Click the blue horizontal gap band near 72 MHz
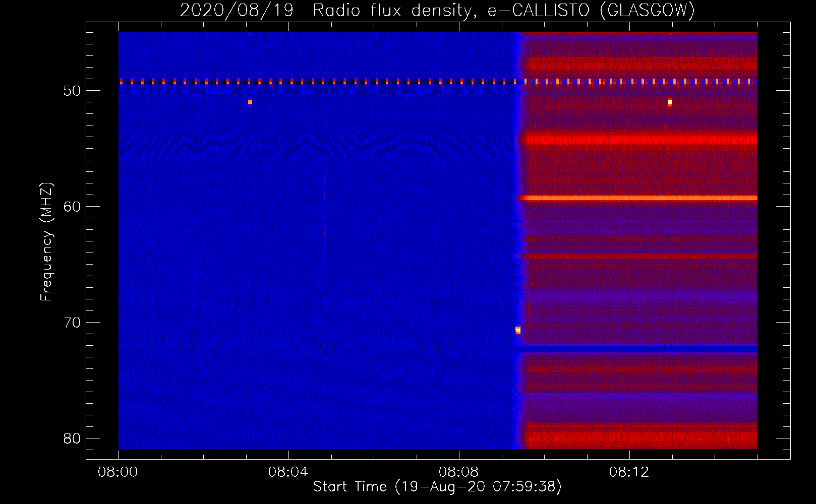This screenshot has width=816, height=504. 638,348
